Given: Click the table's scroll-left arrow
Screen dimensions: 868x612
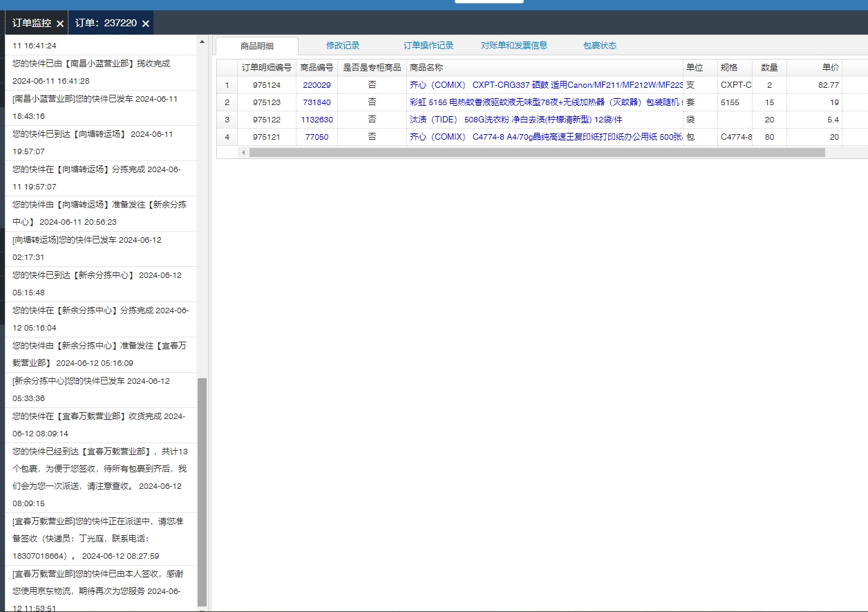Looking at the screenshot, I should coord(243,152).
